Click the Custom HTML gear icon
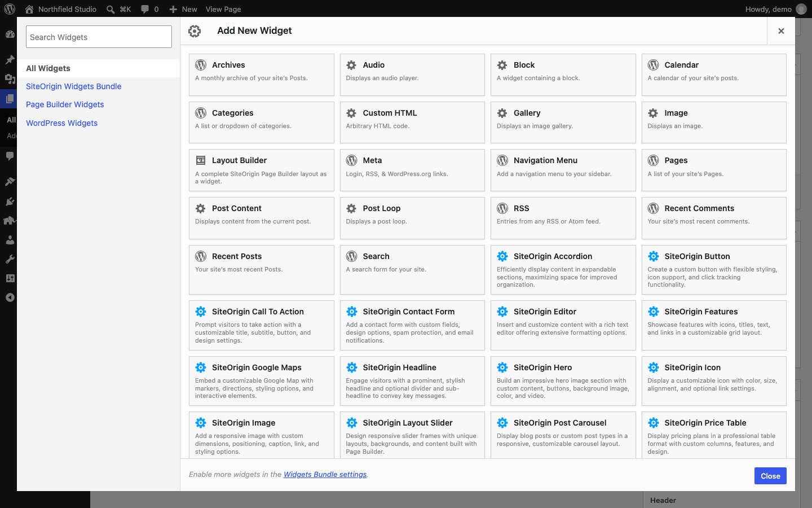This screenshot has width=812, height=508. coord(351,113)
